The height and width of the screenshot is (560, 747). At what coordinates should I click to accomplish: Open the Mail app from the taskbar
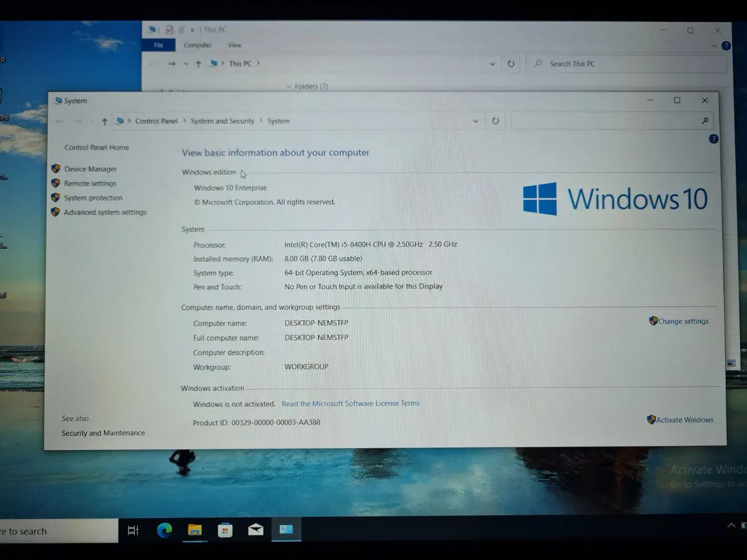(x=255, y=530)
